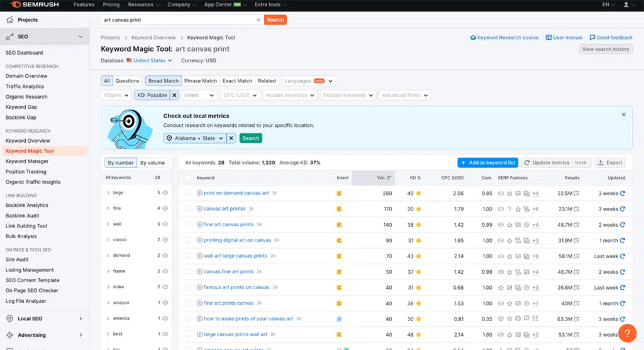This screenshot has height=350, width=644.
Task: Collapse the SEO sidebar section
Action: 80,36
